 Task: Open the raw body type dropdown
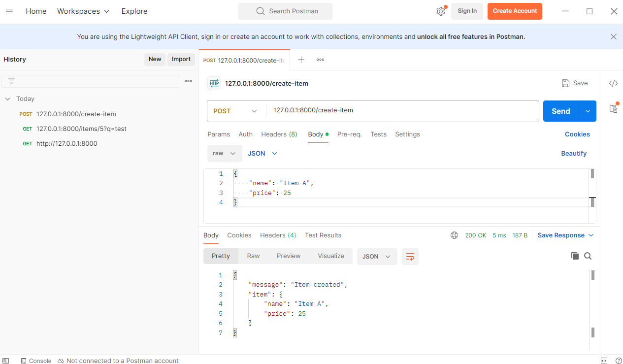coord(224,154)
